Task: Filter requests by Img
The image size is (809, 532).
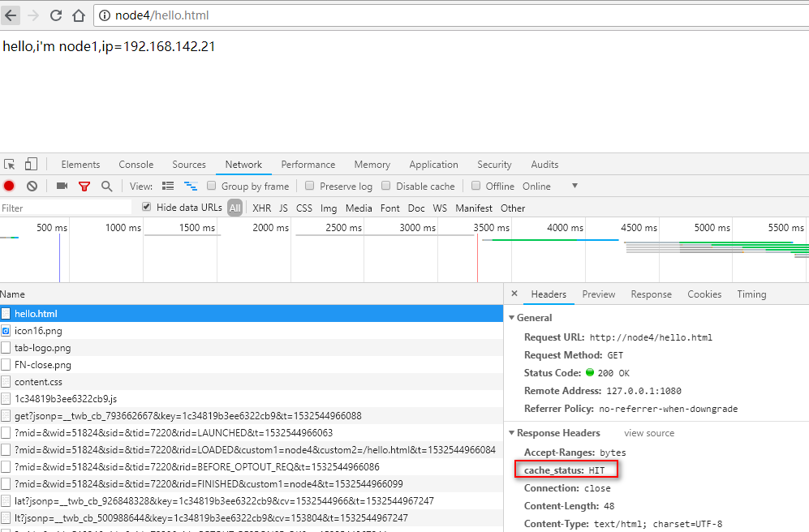Action: 329,208
